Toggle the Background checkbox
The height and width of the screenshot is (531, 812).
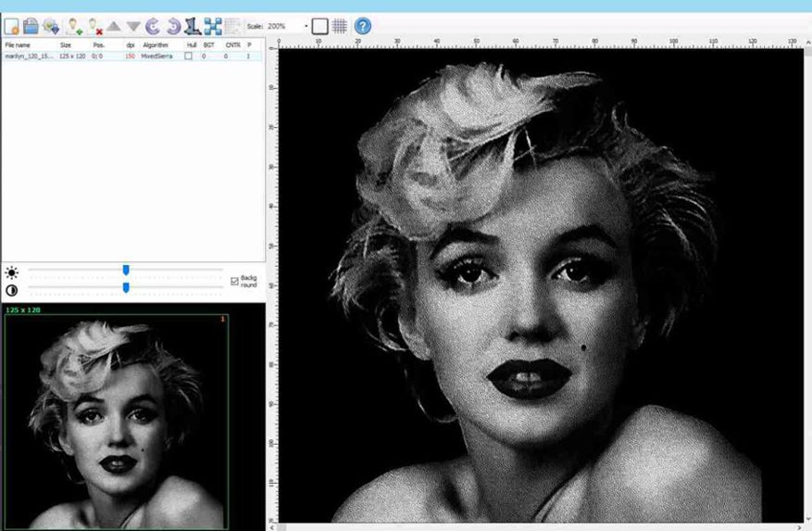point(234,281)
